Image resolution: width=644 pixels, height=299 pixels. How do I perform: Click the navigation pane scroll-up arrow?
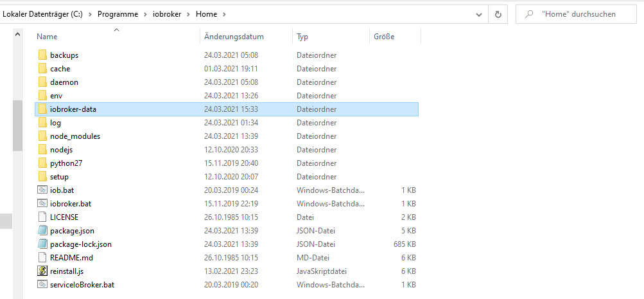(x=18, y=35)
